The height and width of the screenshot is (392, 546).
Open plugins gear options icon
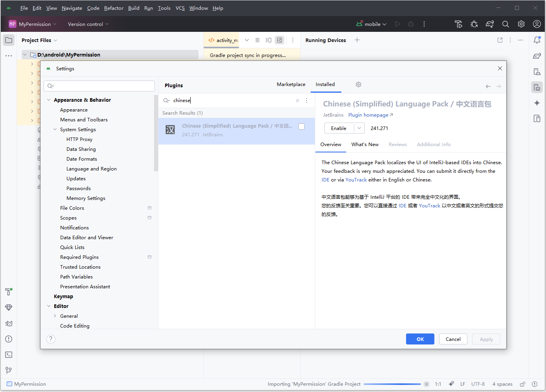(x=358, y=84)
